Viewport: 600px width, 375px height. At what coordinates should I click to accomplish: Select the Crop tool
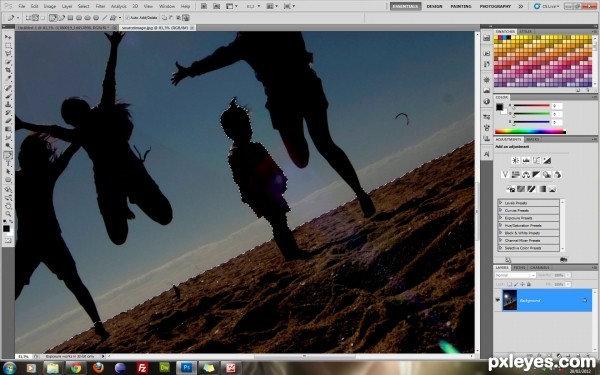pos(8,70)
